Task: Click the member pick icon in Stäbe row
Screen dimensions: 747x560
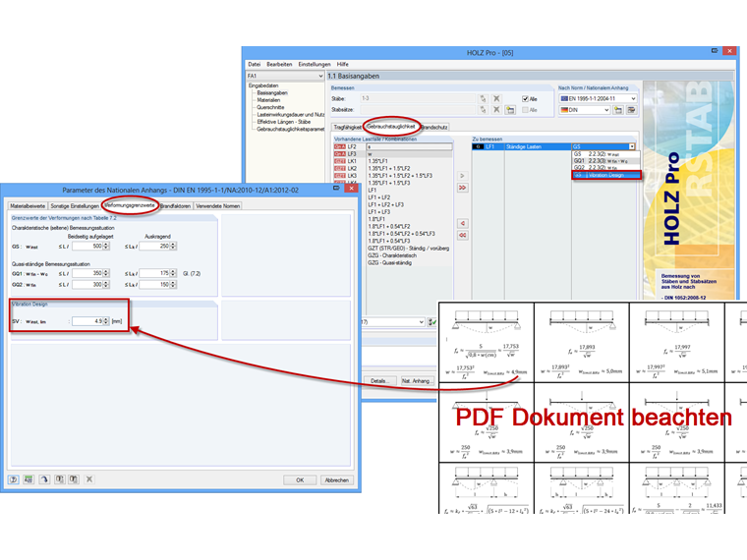Action: 483,98
